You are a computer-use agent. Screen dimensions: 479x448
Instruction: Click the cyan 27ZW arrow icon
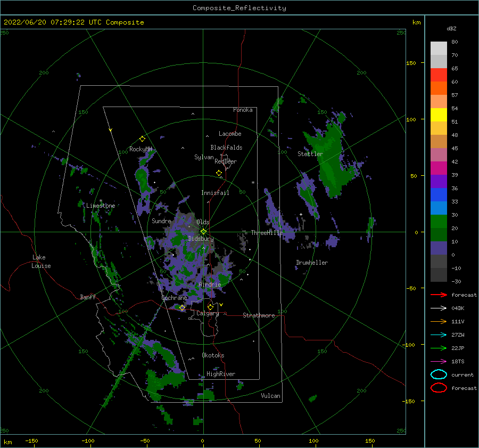(439, 335)
